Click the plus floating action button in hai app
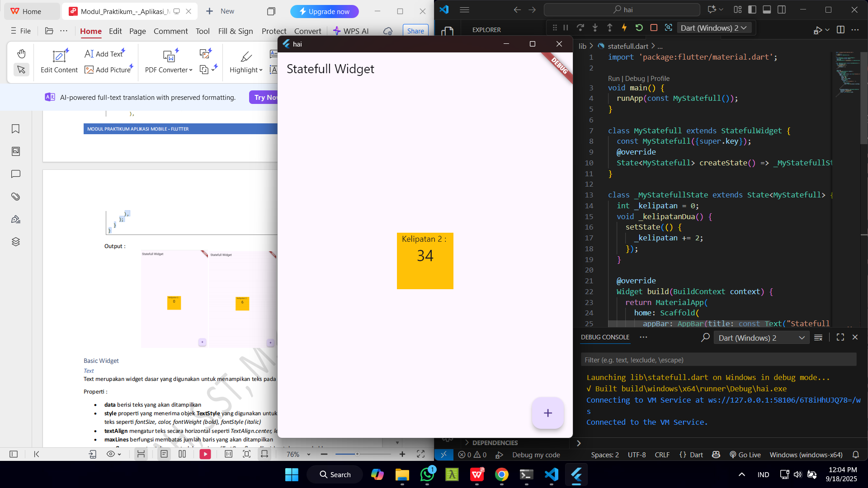 547,413
